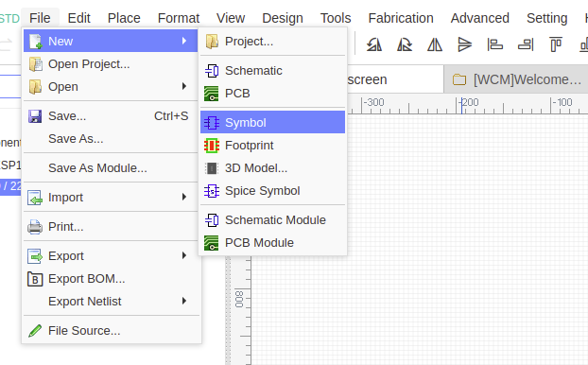Open the Tools menu
Screen dimensions: 588x365
[x=336, y=18]
